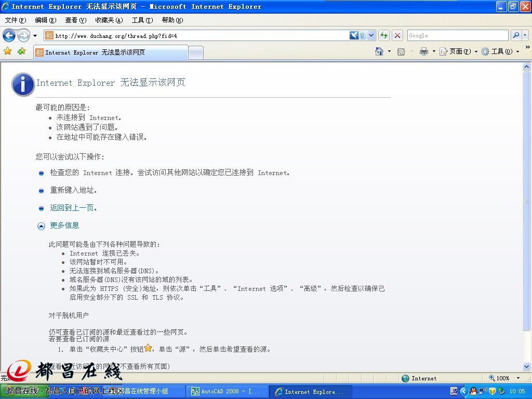Click the blue info icon on error page
532x399 pixels.
23,85
